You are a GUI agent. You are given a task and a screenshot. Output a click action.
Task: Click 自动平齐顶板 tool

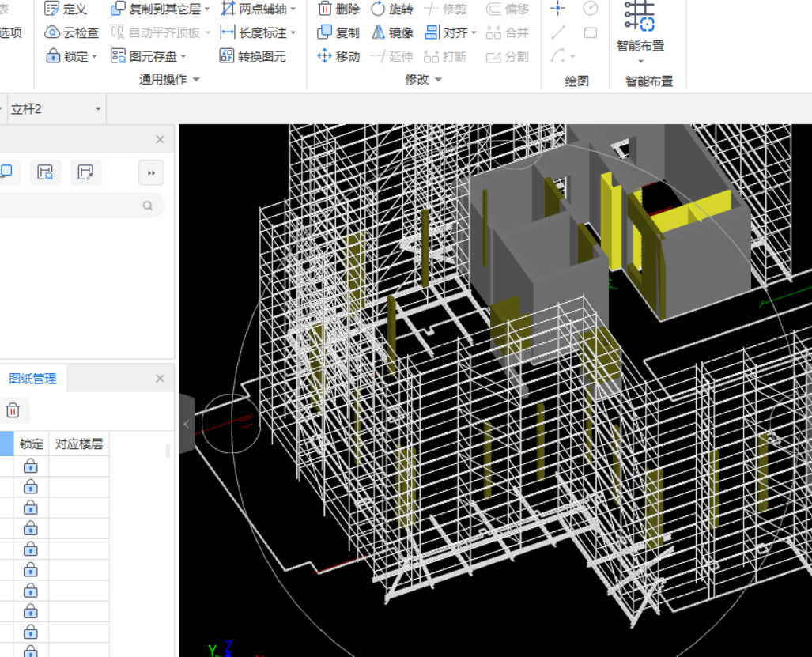pos(156,32)
